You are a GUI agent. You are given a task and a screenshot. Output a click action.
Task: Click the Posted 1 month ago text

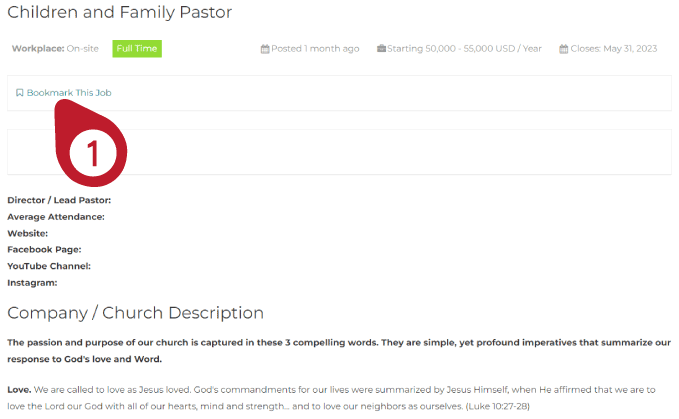coord(315,48)
